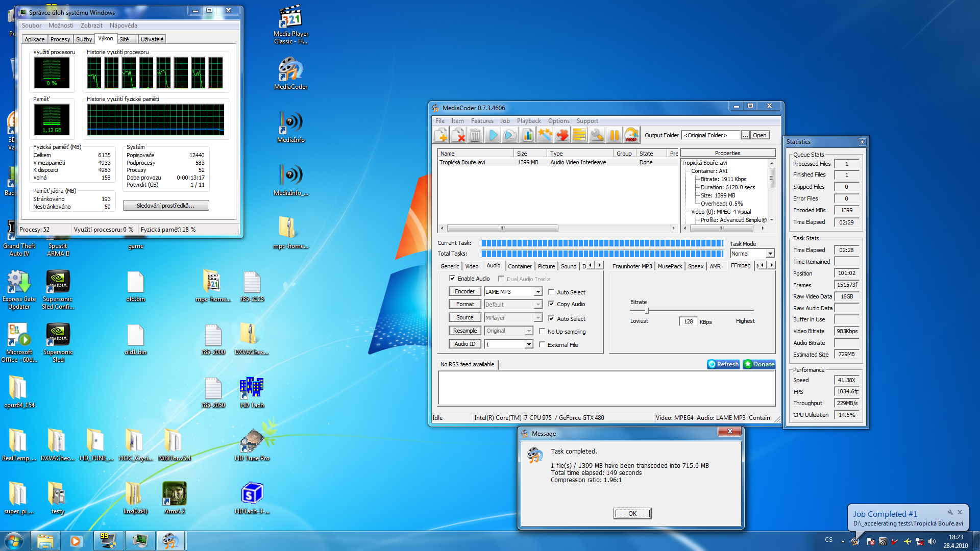
Task: Open the Format Default dropdown
Action: (513, 305)
